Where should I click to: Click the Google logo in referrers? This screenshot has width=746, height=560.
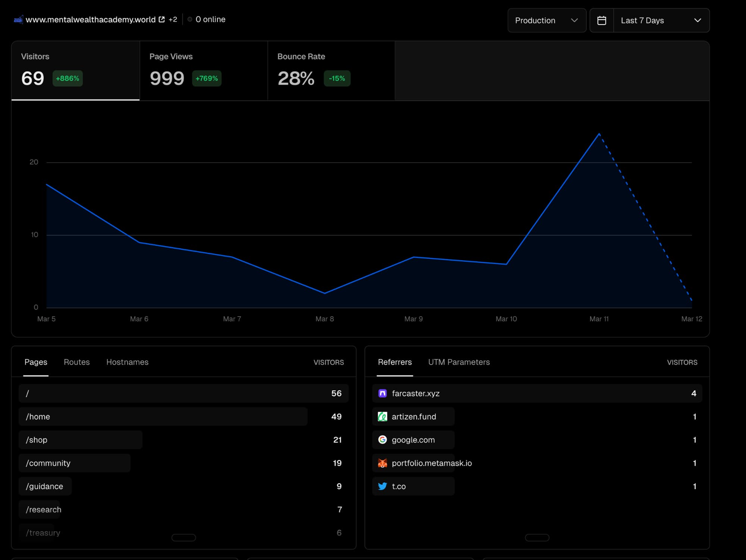[382, 440]
